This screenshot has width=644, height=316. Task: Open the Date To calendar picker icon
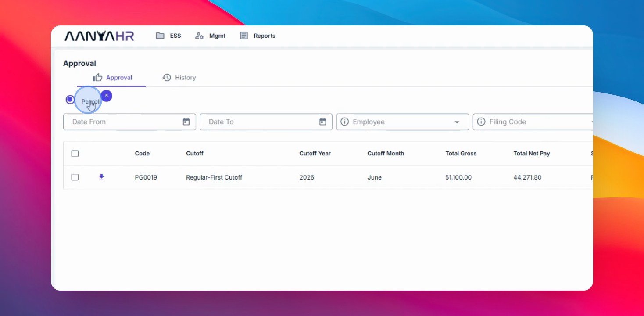(x=322, y=122)
